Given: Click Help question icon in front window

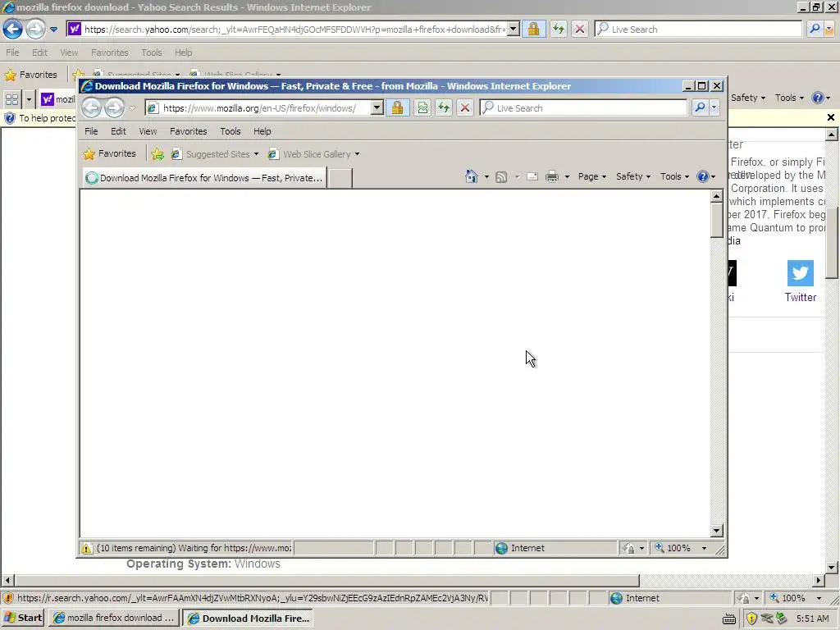Looking at the screenshot, I should (x=703, y=176).
